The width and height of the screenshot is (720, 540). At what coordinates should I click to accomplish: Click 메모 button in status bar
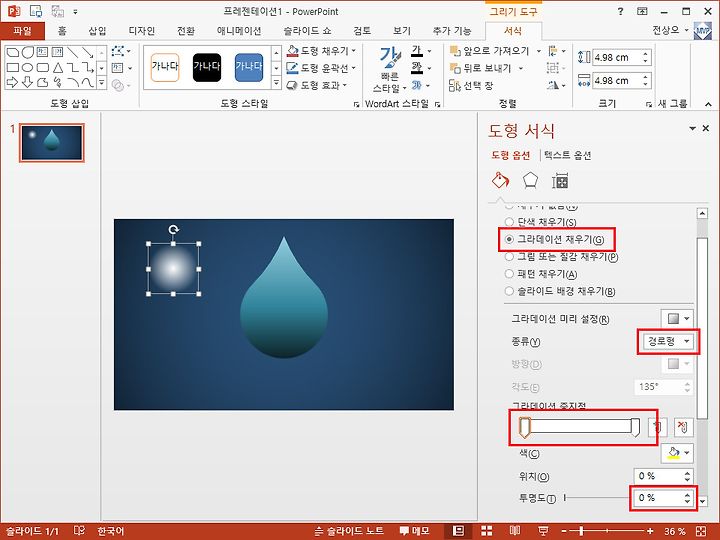pyautogui.click(x=415, y=531)
